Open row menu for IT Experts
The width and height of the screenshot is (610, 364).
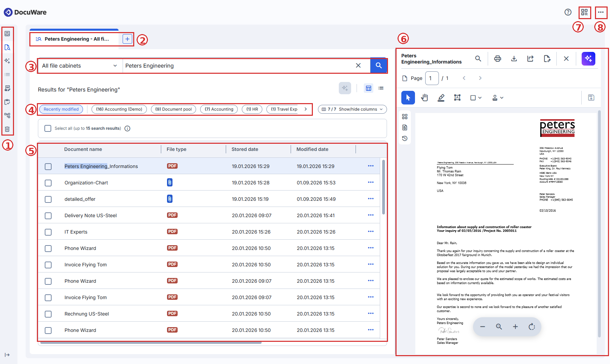[371, 232]
